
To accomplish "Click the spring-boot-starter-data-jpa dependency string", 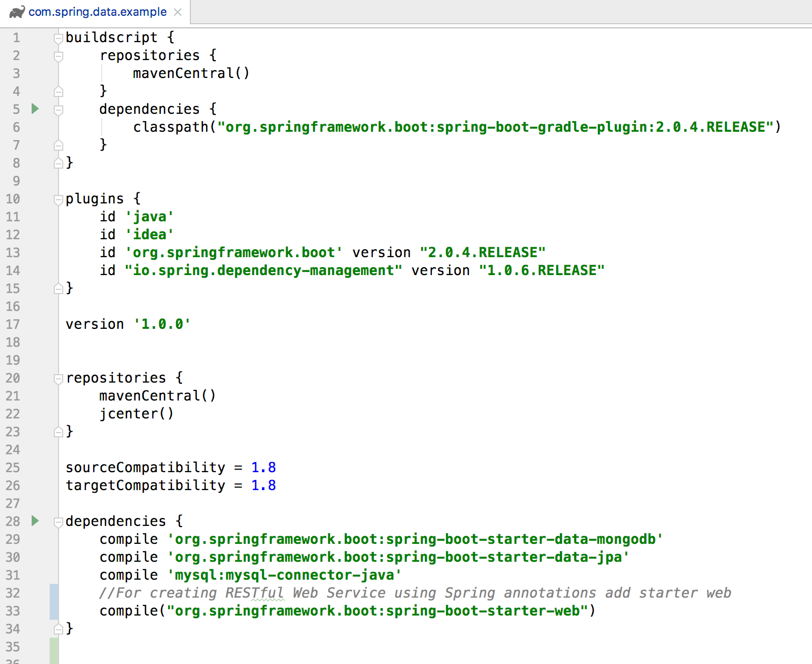I will click(x=399, y=557).
